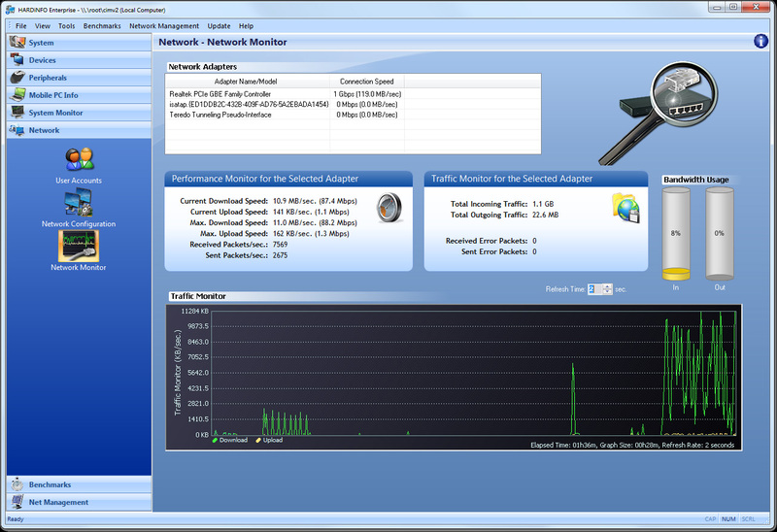This screenshot has height=532, width=777.
Task: Select the isatap adapter row
Action: point(353,104)
